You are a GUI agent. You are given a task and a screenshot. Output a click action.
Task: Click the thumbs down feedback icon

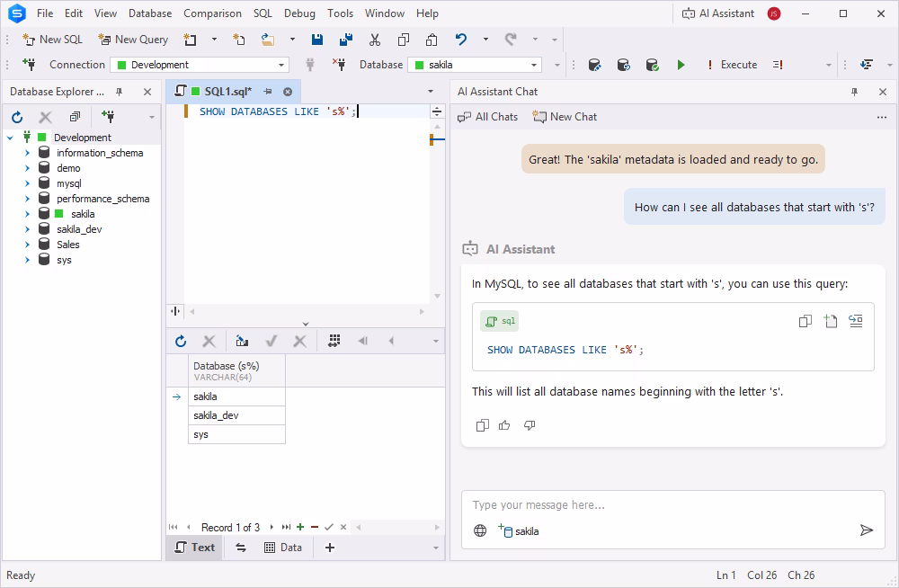(530, 425)
